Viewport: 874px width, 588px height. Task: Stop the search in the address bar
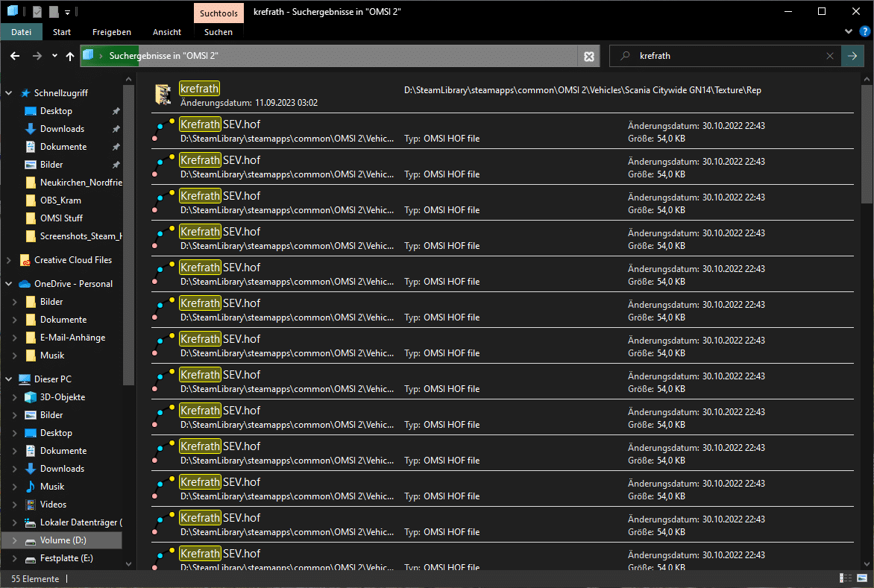[x=589, y=56]
